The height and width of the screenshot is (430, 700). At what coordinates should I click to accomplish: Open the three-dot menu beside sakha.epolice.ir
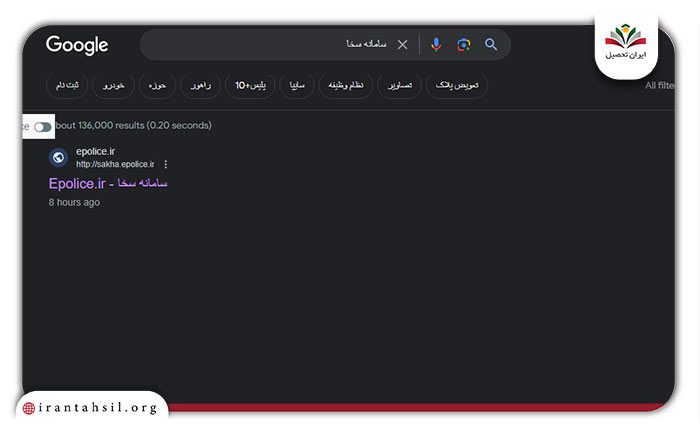(166, 164)
